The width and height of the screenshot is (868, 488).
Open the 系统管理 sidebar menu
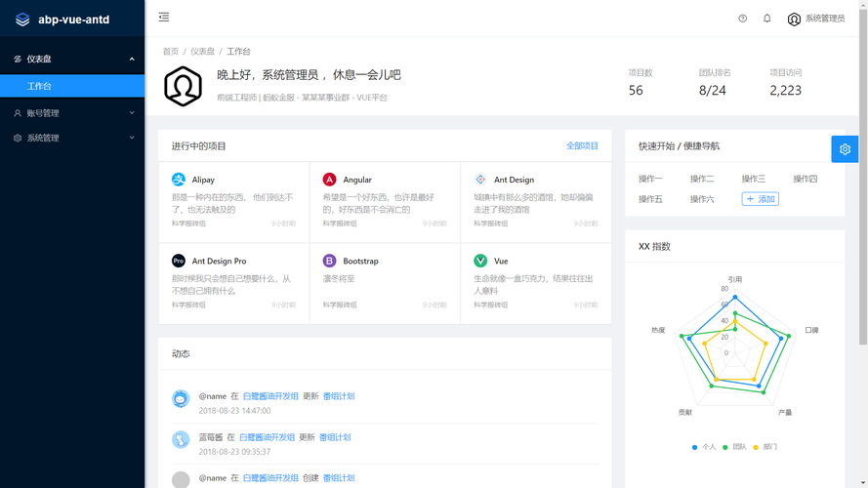coord(72,138)
